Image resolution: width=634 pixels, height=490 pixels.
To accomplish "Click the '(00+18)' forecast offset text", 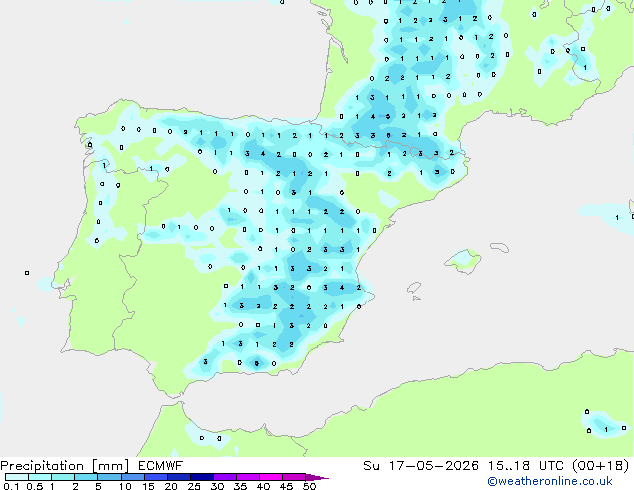I will point(601,466).
